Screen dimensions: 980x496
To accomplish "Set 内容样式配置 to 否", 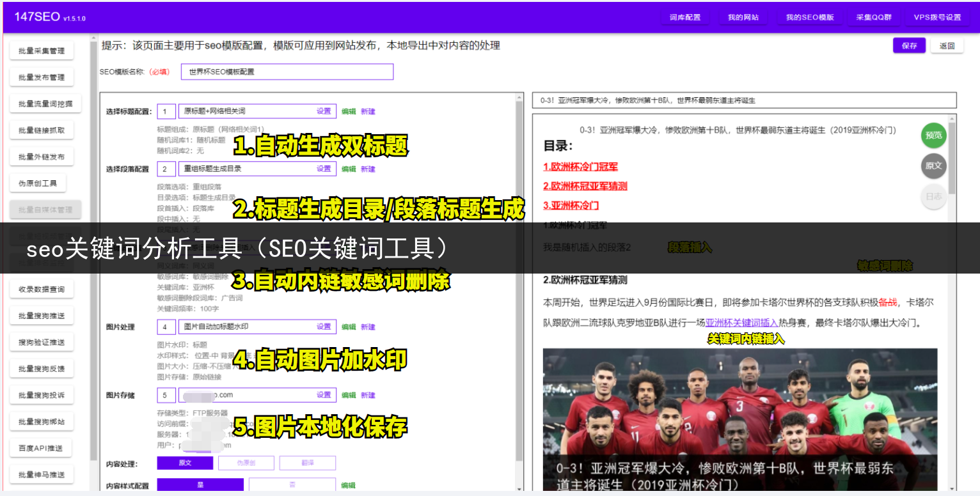I will 292,486.
